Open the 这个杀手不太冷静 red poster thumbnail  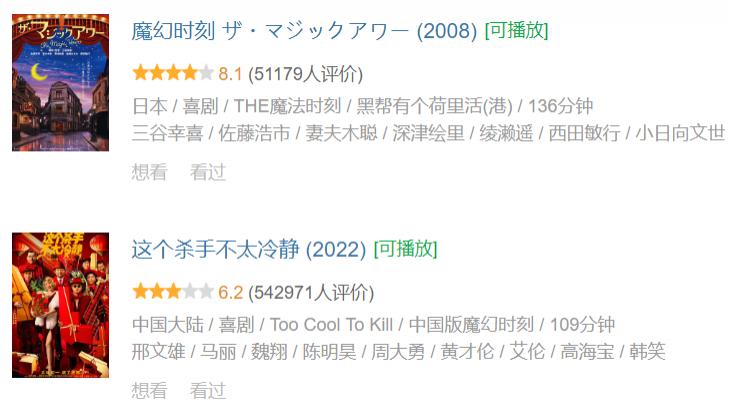pos(60,305)
